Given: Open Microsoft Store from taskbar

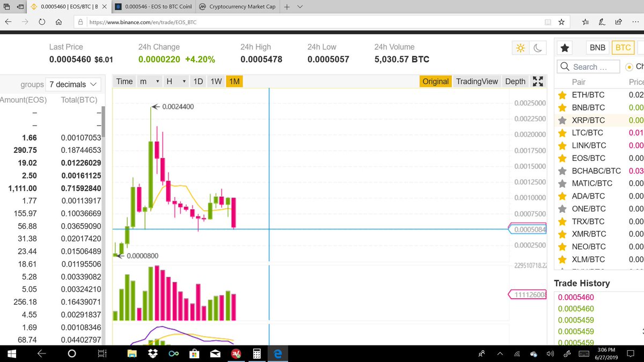Looking at the screenshot, I should click(194, 354).
